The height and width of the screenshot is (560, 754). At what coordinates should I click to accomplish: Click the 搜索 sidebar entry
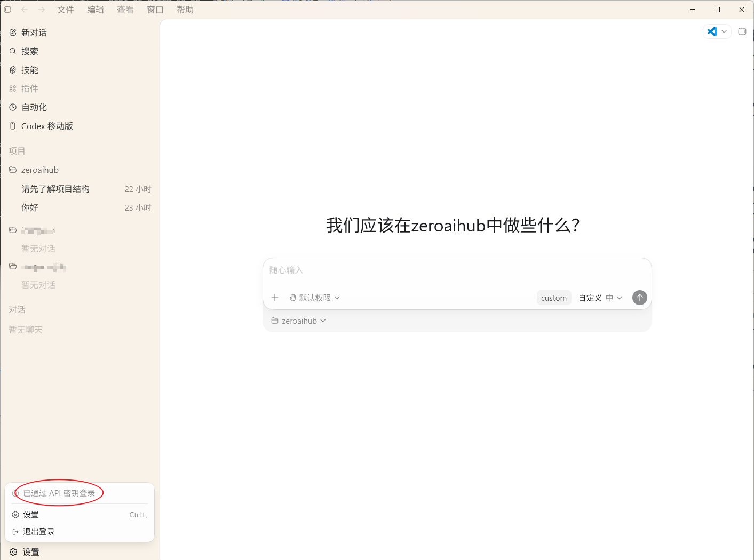click(80, 51)
